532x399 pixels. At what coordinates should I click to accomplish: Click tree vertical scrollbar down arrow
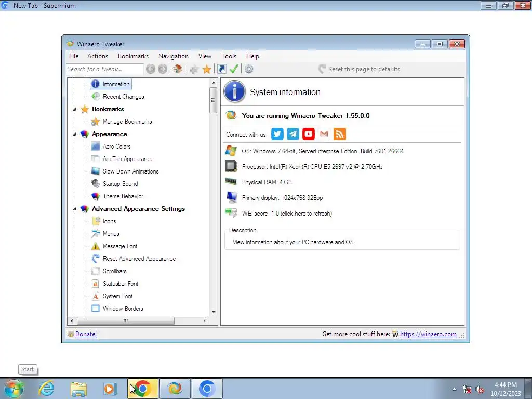tap(214, 312)
